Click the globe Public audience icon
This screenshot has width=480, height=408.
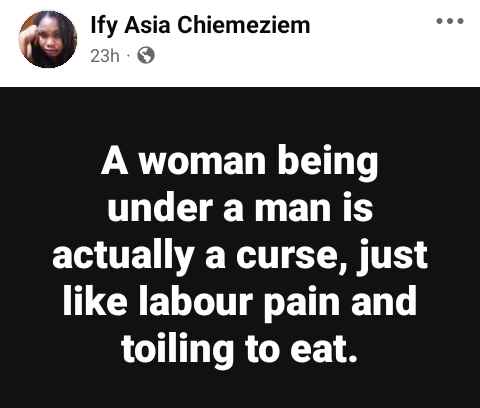(x=146, y=55)
